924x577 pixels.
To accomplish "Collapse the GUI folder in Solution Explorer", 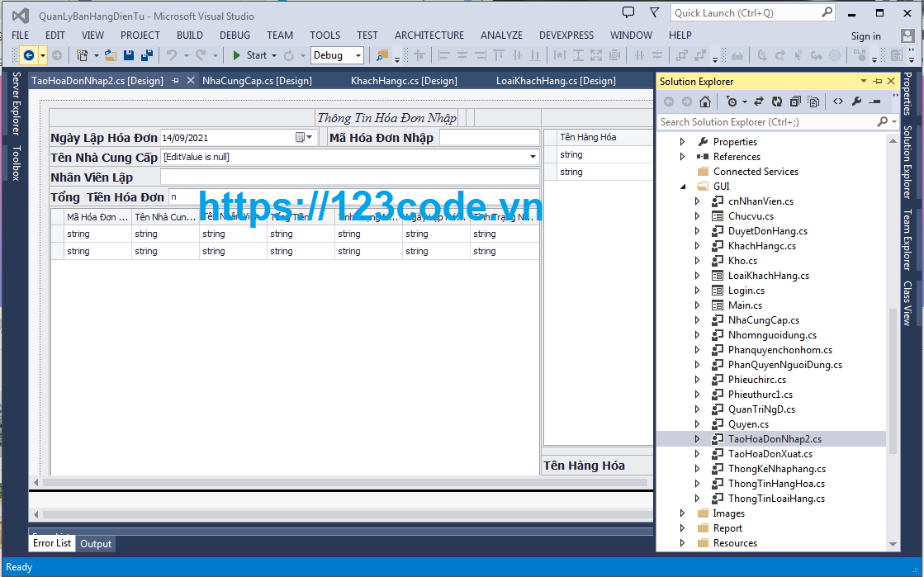I will [682, 186].
